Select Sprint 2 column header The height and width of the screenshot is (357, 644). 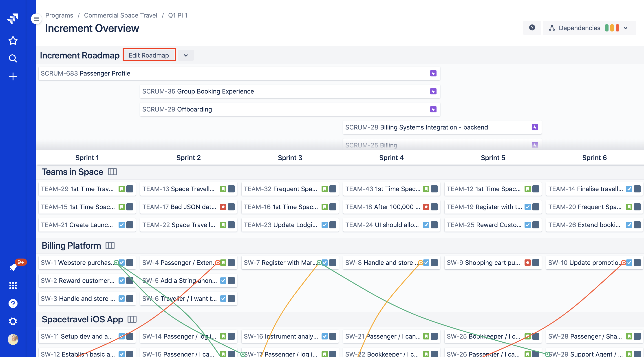pyautogui.click(x=188, y=158)
